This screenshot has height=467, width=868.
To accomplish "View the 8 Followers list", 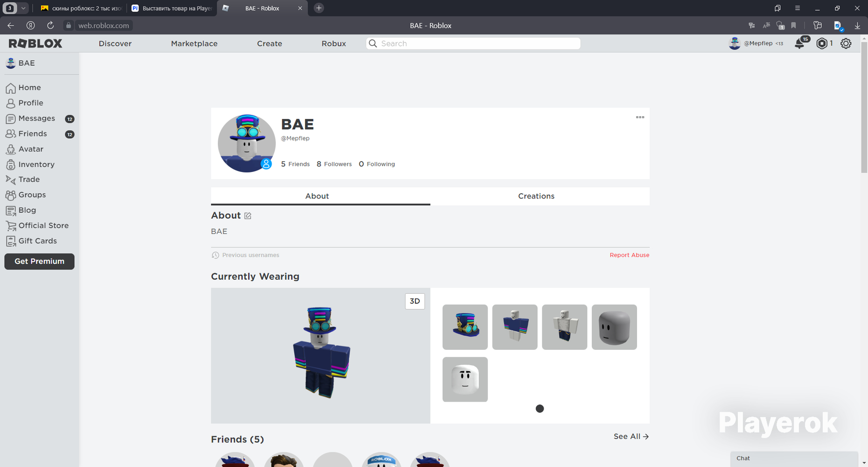I will 334,164.
